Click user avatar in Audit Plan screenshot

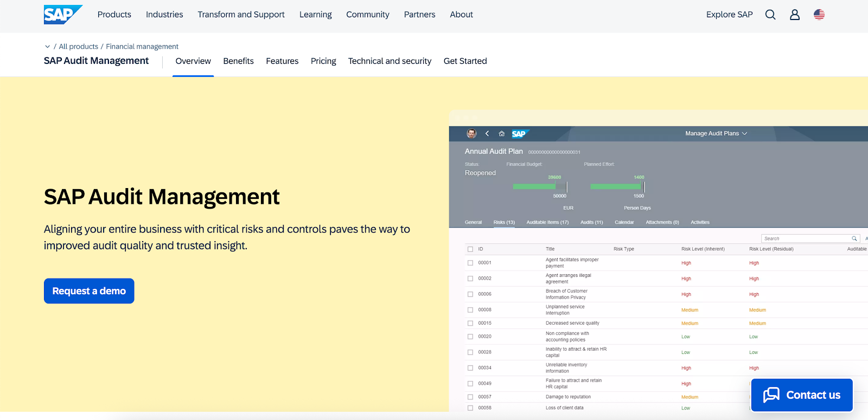tap(471, 133)
